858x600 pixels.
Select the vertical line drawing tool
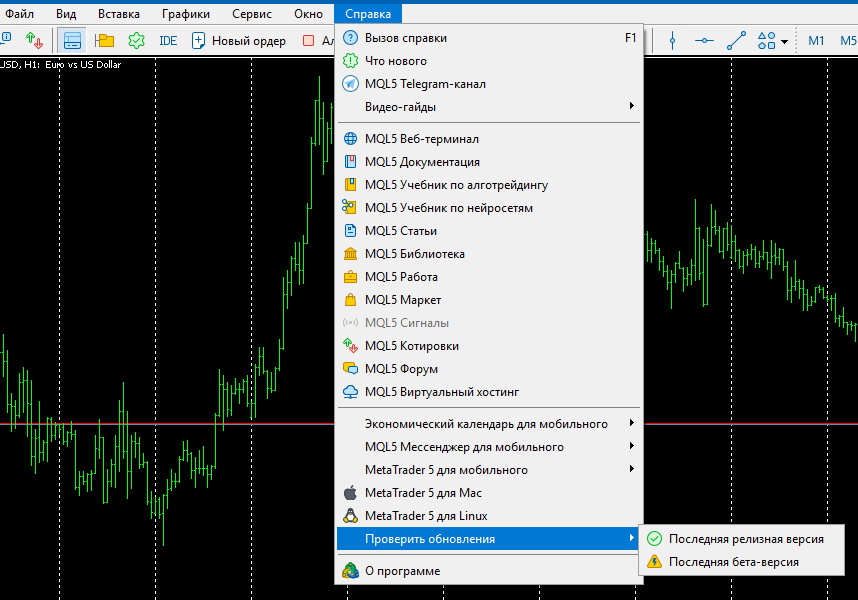tap(673, 40)
